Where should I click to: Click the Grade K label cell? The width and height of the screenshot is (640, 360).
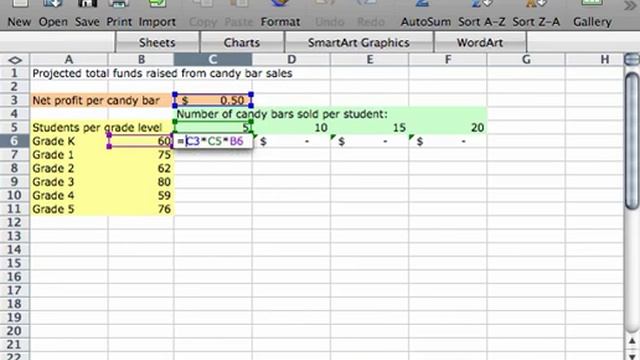tap(69, 141)
